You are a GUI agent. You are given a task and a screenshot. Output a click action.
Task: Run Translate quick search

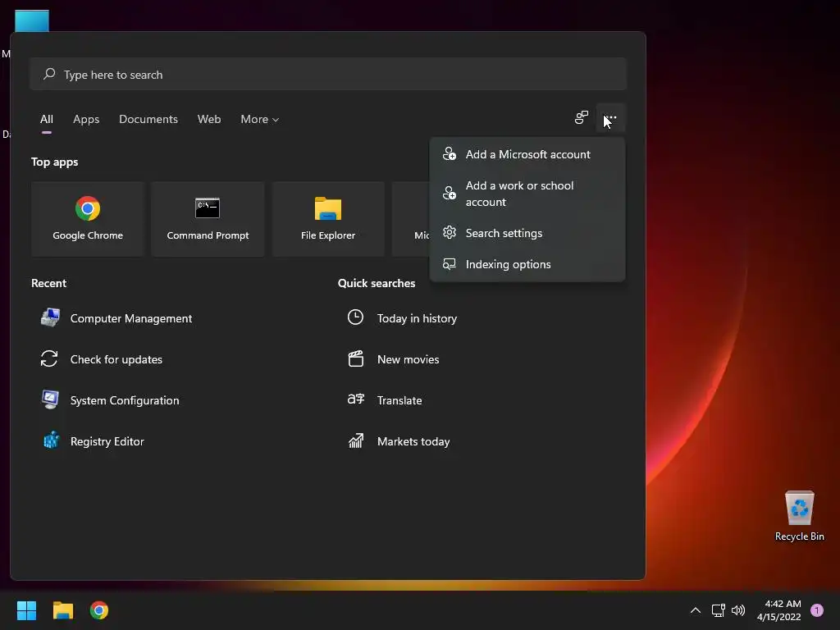[x=399, y=400]
